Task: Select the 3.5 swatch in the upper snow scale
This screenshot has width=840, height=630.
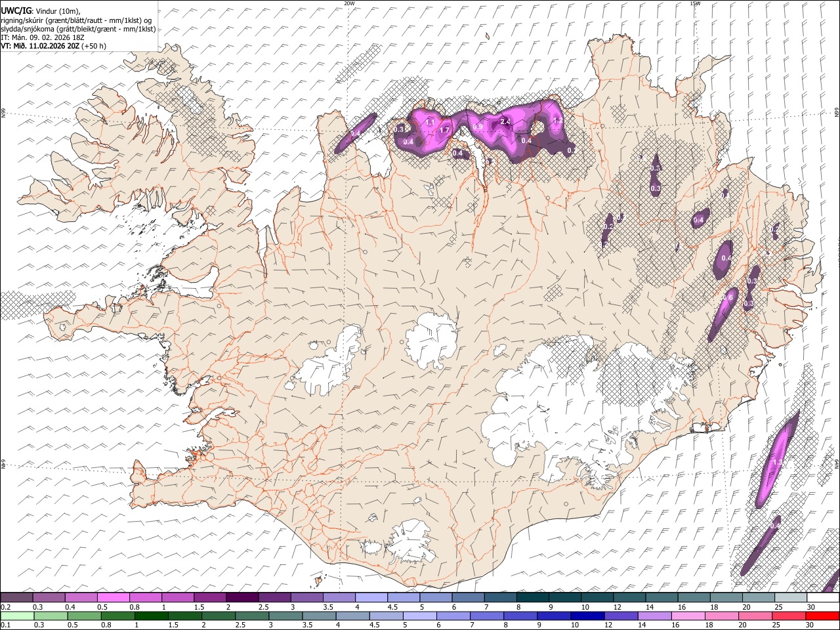Action: (338, 597)
